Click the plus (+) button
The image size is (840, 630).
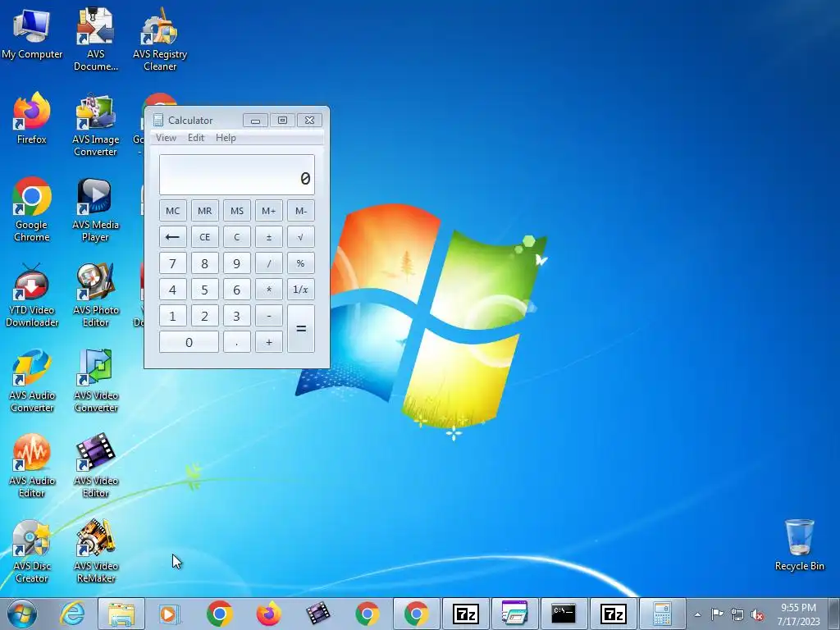(269, 342)
